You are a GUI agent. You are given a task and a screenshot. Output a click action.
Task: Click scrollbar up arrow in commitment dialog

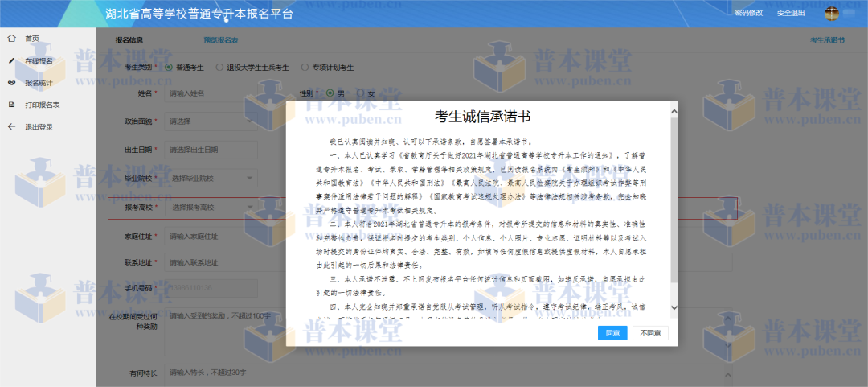tap(674, 111)
